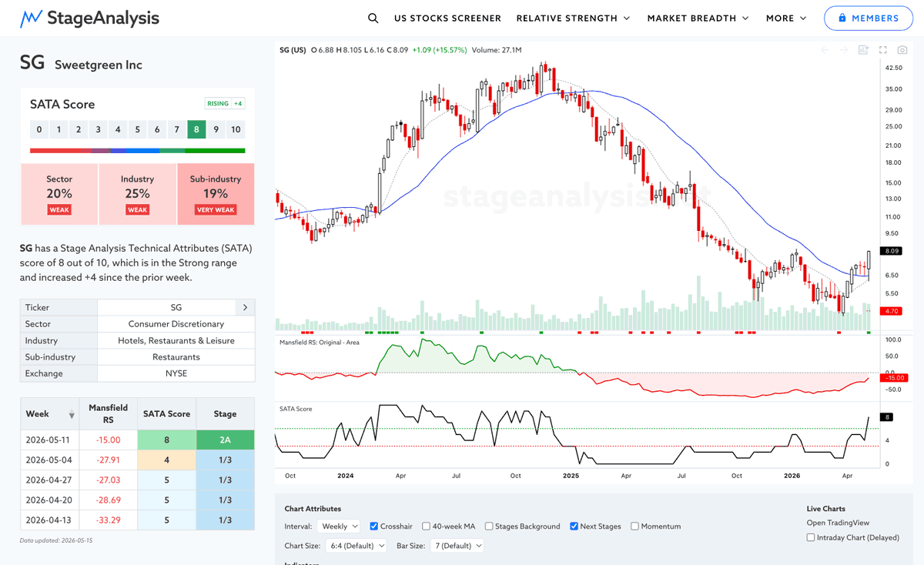Click the StageAnalysis site name
The height and width of the screenshot is (565, 924).
pyautogui.click(x=103, y=18)
